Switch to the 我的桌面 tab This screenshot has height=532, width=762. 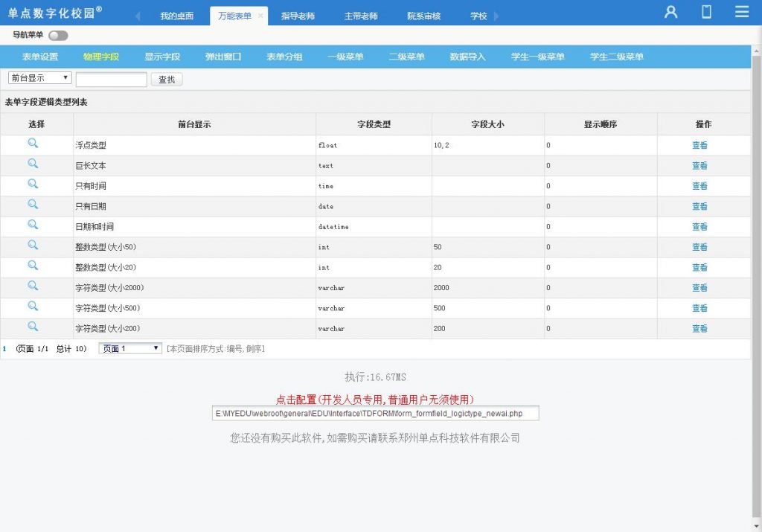[x=177, y=16]
